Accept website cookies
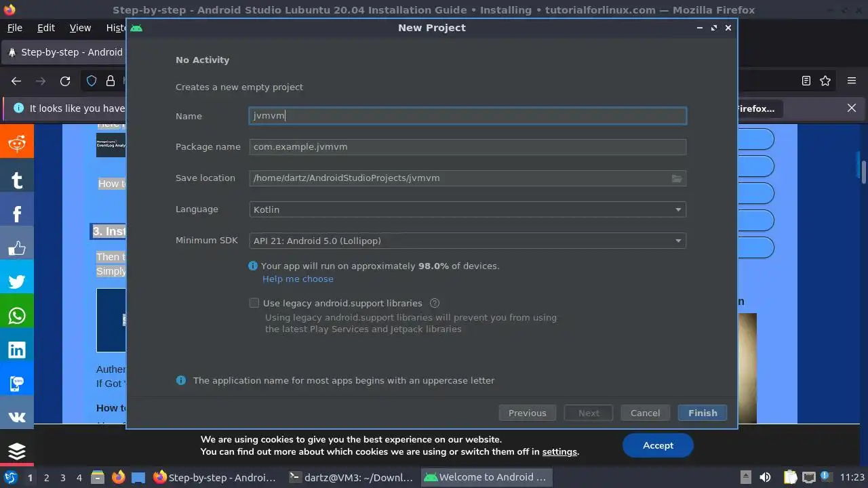The height and width of the screenshot is (488, 868). [658, 445]
